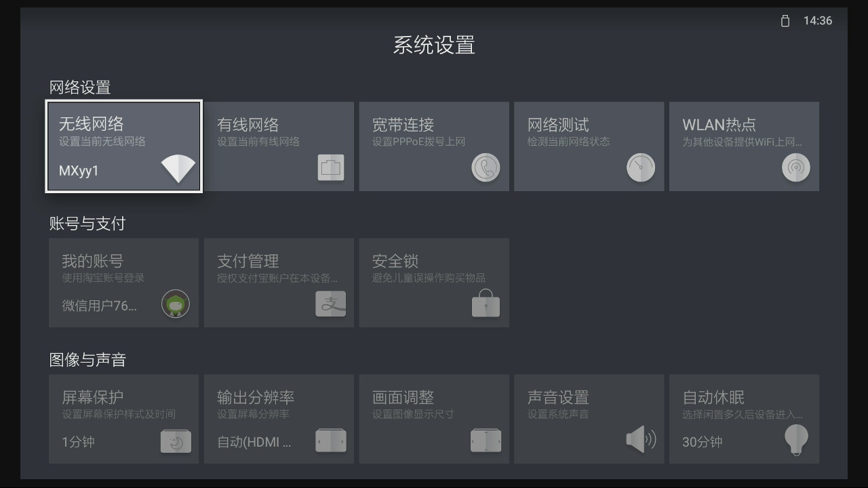Click the avatar icon on 我的账号 tile

pos(176,304)
